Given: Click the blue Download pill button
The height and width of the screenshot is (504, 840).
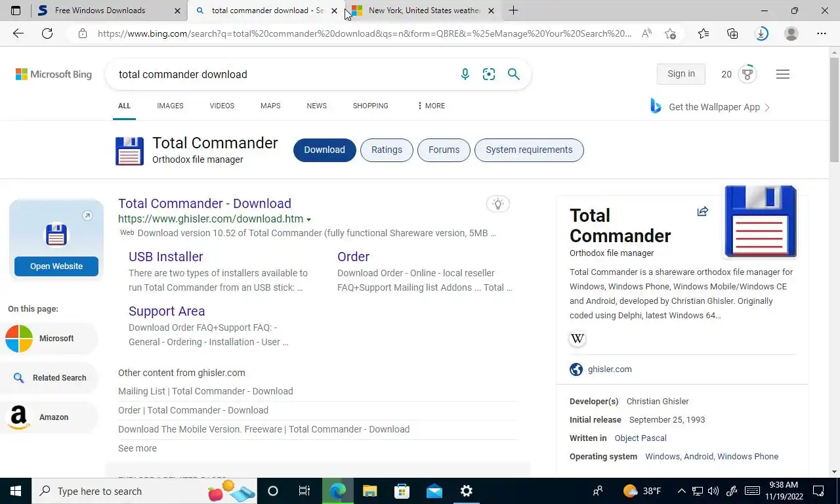Looking at the screenshot, I should point(324,150).
